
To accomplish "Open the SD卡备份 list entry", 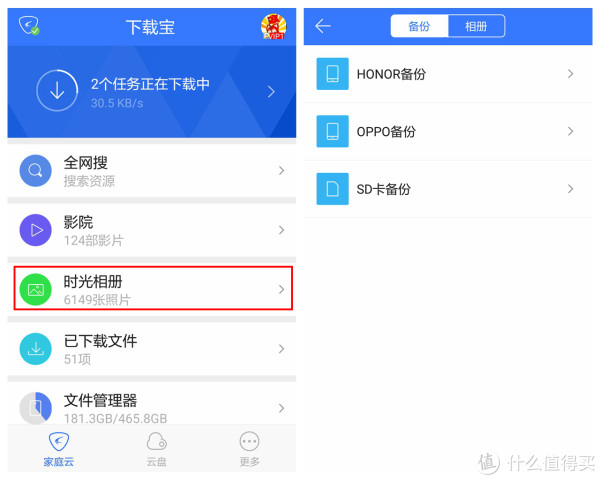I will click(448, 189).
